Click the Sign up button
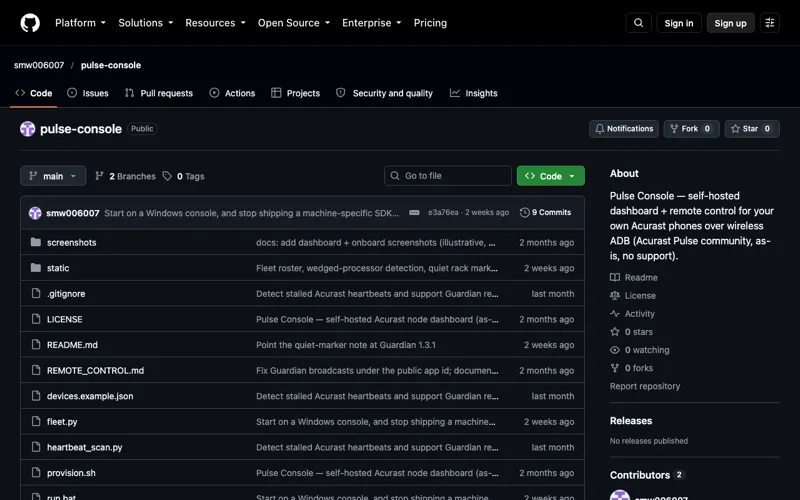 click(730, 23)
